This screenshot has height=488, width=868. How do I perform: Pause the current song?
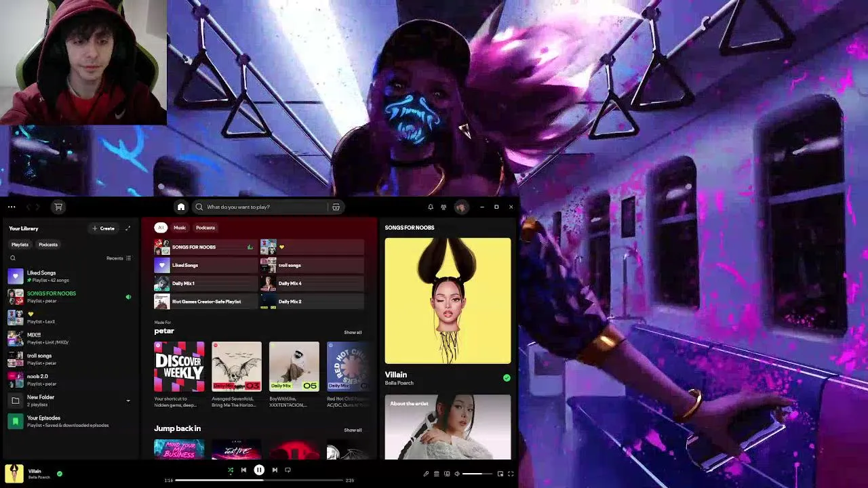point(259,470)
